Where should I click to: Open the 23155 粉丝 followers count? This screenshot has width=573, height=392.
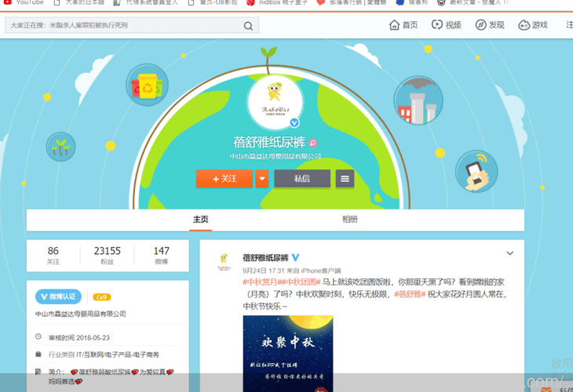pyautogui.click(x=107, y=256)
